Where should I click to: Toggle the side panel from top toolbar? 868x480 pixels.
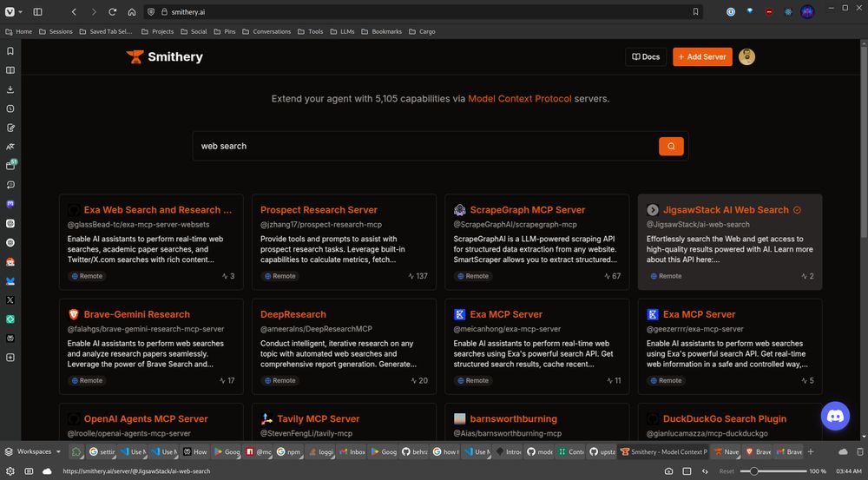pyautogui.click(x=37, y=11)
